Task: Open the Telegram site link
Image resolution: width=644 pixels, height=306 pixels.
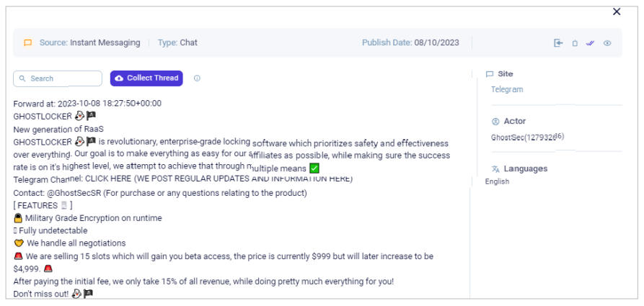Action: pyautogui.click(x=507, y=89)
